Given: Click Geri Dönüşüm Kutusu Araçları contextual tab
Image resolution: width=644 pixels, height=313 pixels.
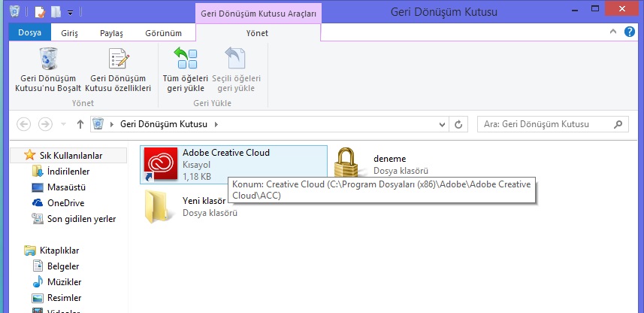Looking at the screenshot, I should (259, 14).
